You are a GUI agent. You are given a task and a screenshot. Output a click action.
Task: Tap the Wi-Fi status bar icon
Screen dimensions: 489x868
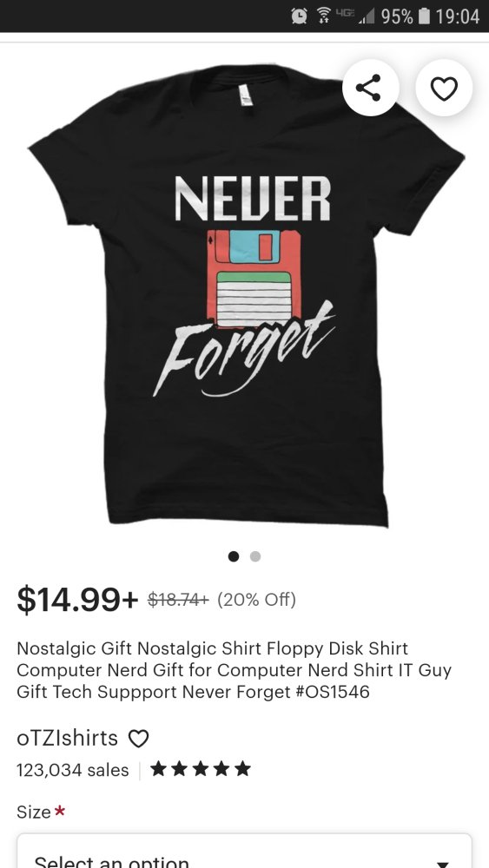point(324,16)
